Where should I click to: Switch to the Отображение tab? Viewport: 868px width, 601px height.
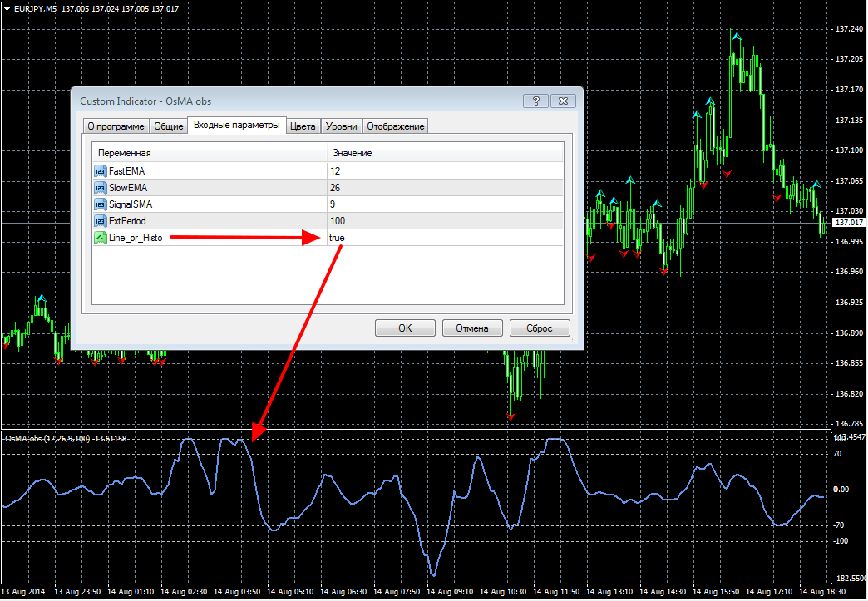click(x=395, y=126)
